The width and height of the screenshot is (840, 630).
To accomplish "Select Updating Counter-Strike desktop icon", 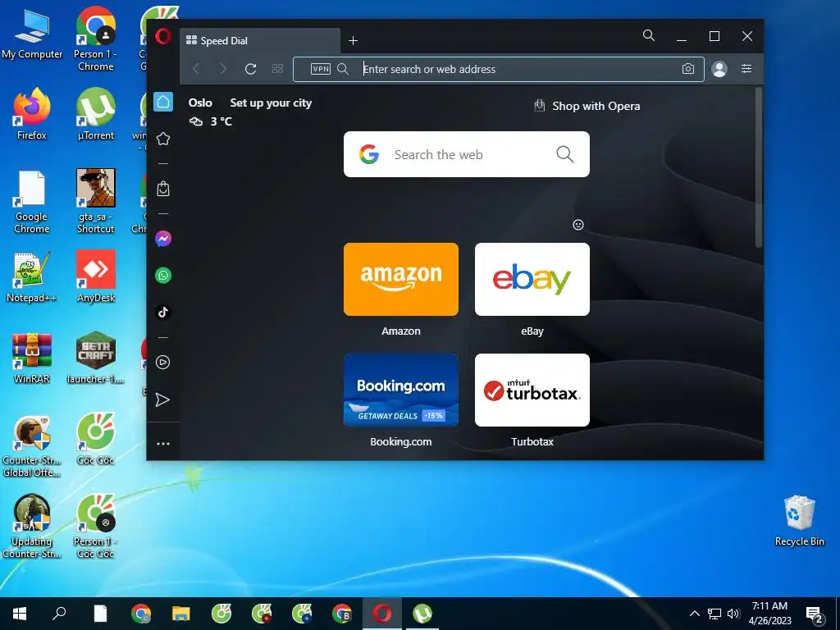I will [x=32, y=527].
